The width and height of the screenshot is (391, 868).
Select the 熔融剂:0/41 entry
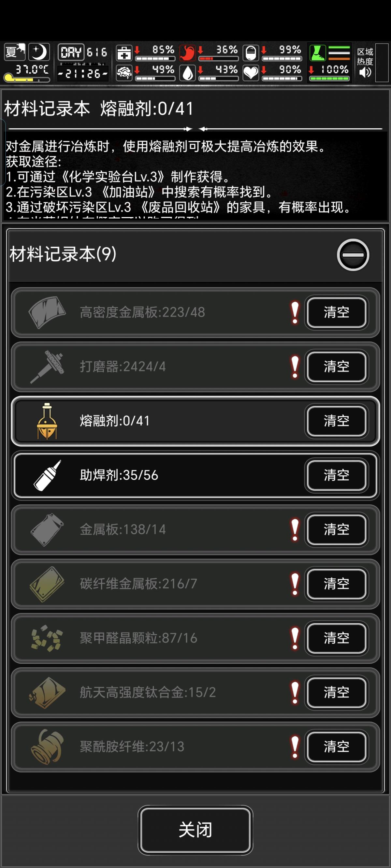(x=195, y=421)
